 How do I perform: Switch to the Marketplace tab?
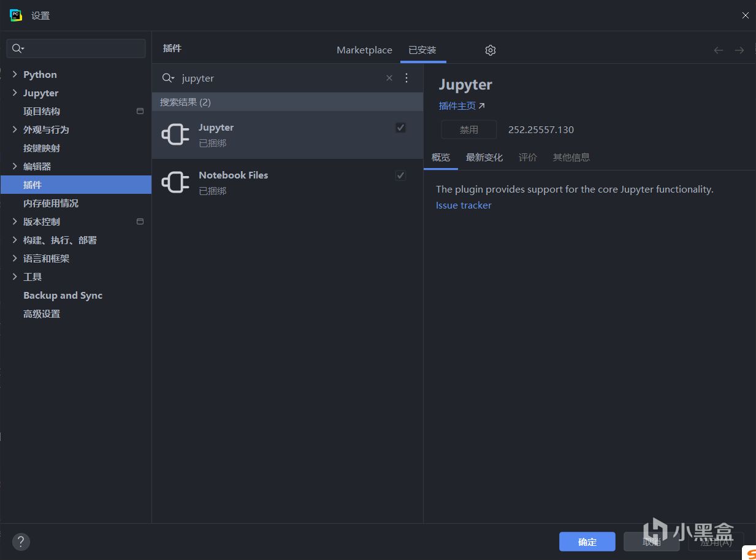[x=364, y=50]
